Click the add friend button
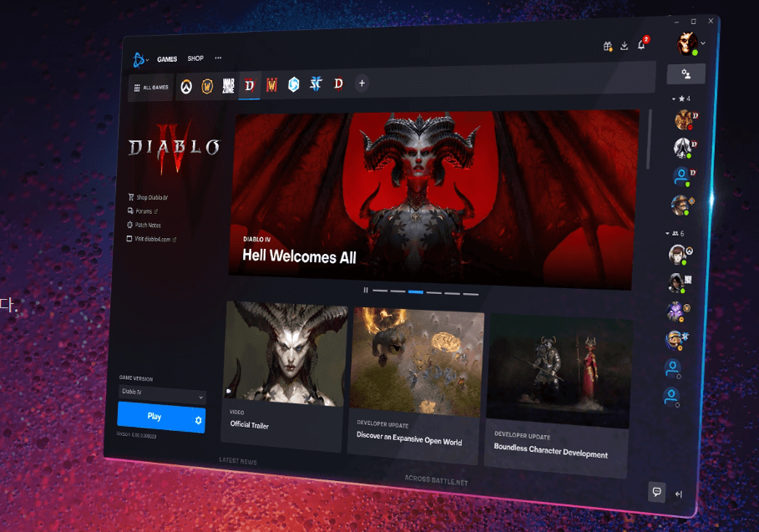 686,74
